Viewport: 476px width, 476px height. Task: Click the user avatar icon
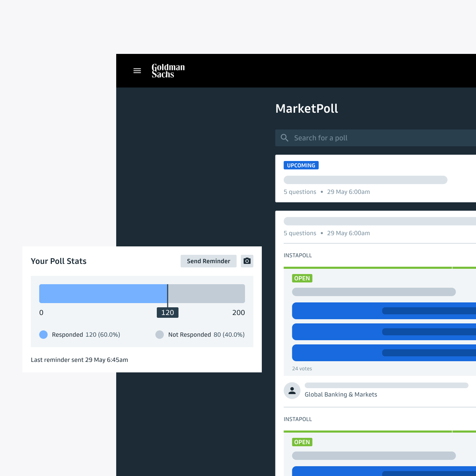pyautogui.click(x=292, y=391)
